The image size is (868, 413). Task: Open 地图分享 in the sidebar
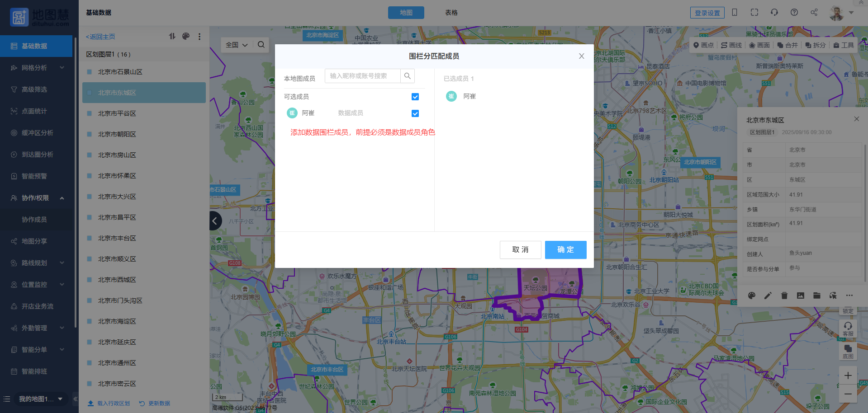coord(34,241)
